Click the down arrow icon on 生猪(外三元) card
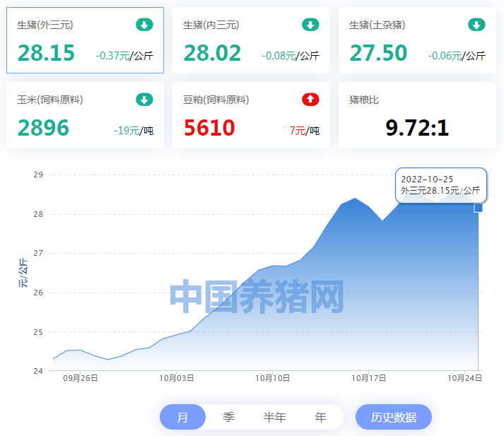 [x=144, y=25]
